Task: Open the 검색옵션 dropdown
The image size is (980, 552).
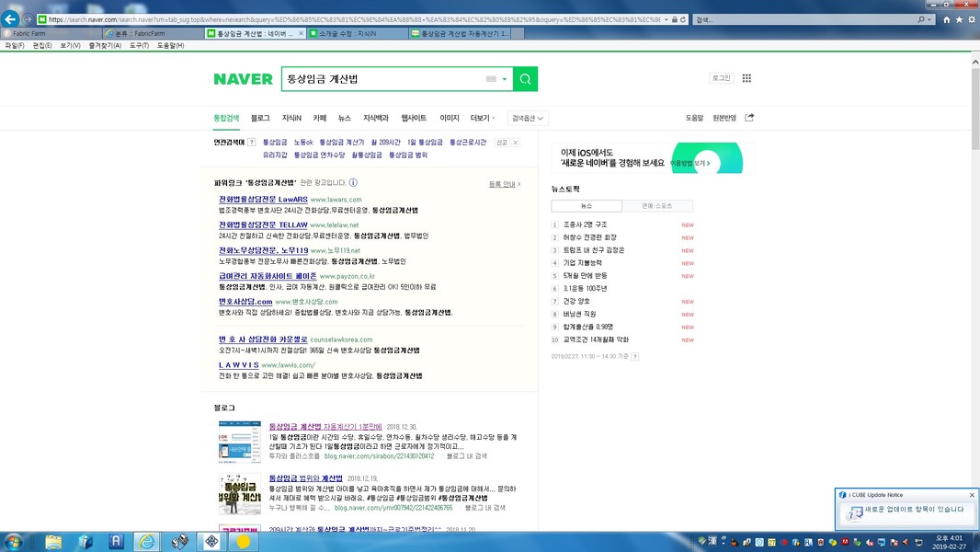Action: pyautogui.click(x=528, y=118)
